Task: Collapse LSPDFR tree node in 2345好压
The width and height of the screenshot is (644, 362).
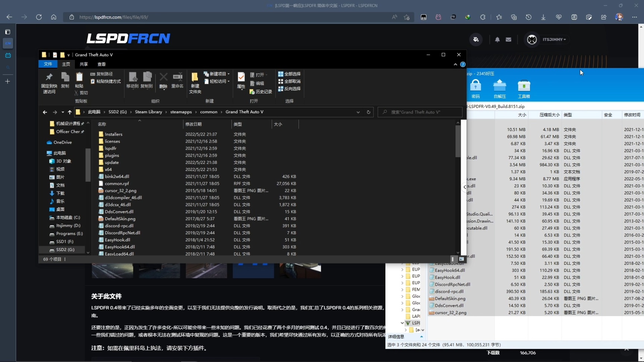Action: (402, 323)
